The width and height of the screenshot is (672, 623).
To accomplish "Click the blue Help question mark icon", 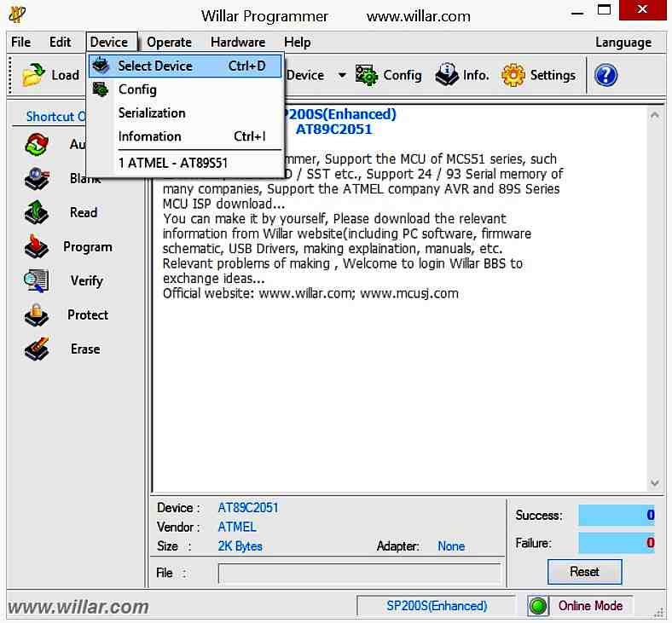I will pos(605,75).
